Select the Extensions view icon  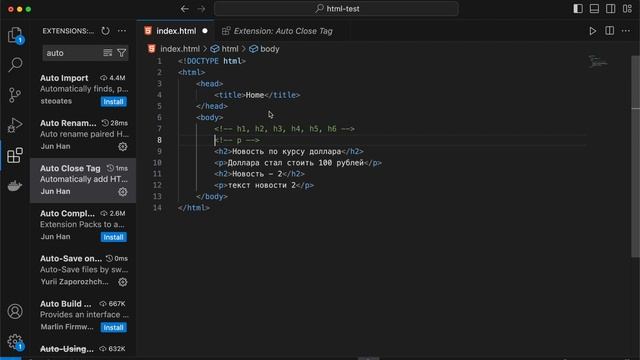pyautogui.click(x=15, y=155)
